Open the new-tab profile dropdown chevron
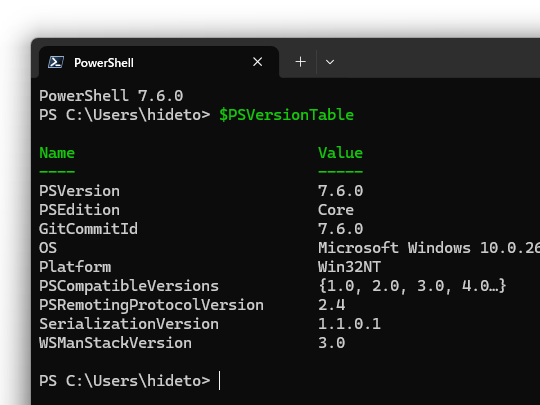This screenshot has width=540, height=405. 330,62
